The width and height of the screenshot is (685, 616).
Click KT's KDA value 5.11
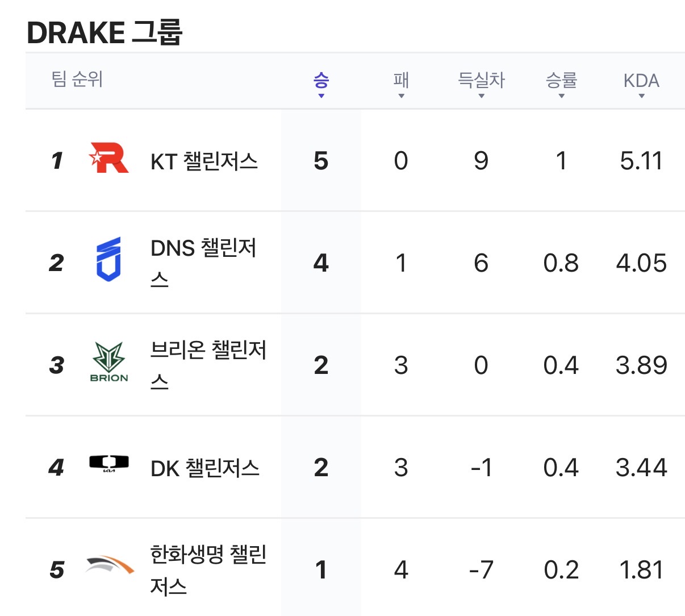(641, 161)
